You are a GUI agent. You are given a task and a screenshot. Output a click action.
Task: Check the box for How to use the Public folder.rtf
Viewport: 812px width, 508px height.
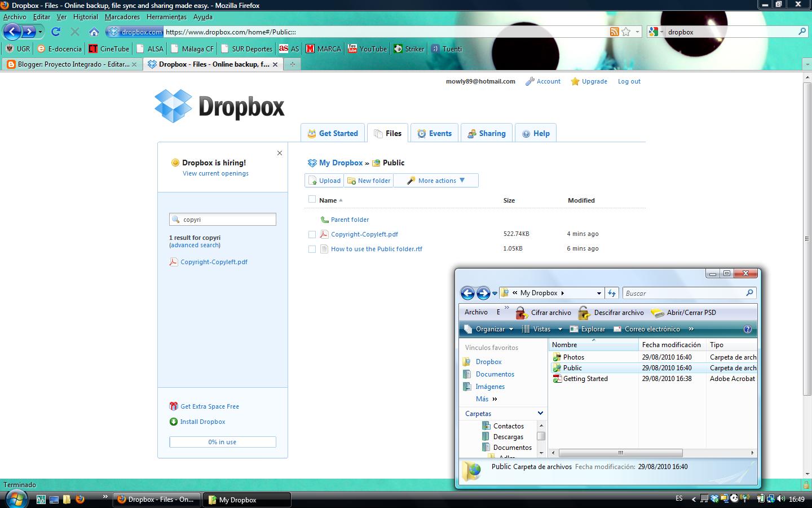pos(312,248)
